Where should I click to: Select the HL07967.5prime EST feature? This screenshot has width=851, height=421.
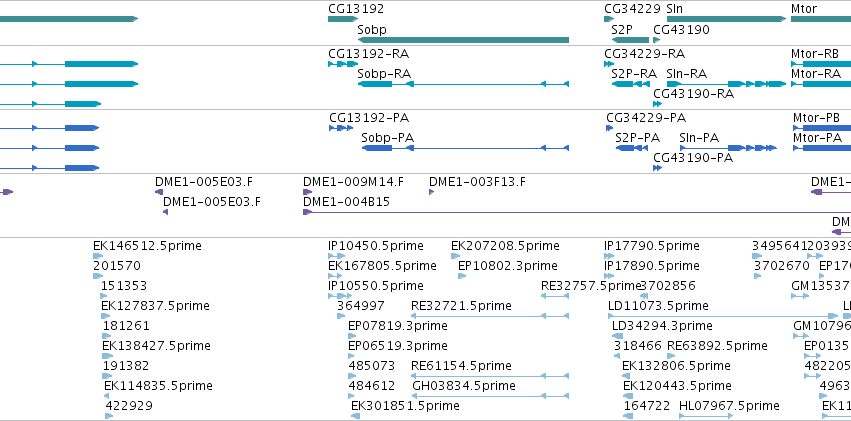pyautogui.click(x=706, y=416)
